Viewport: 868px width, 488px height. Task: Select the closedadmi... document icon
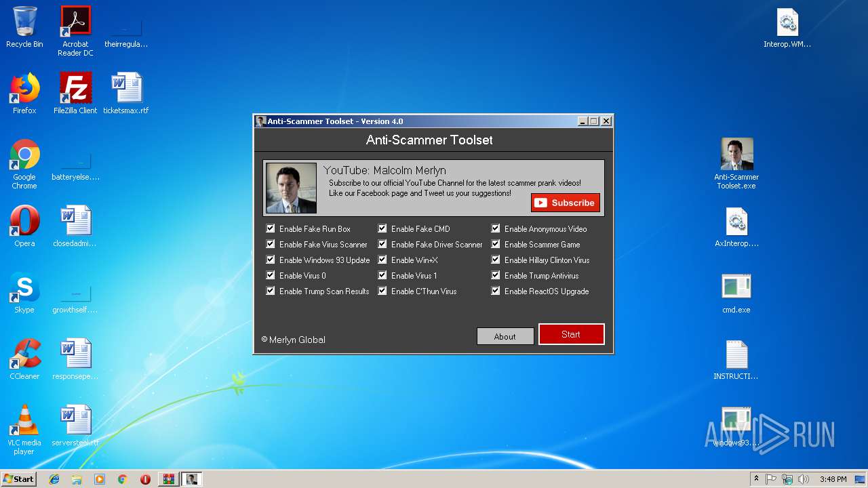[75, 226]
